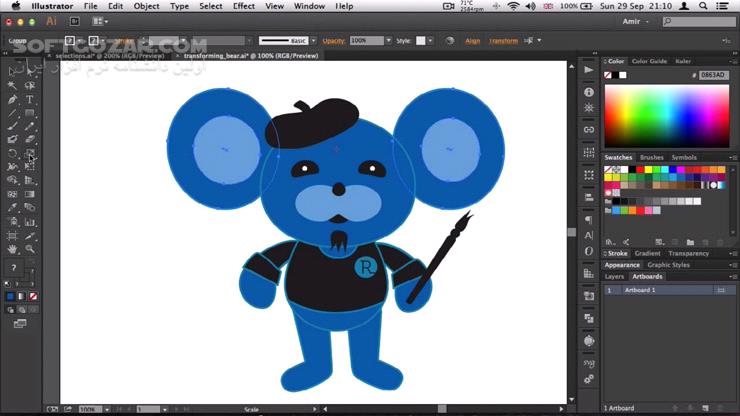Switch to the Brushes tab
This screenshot has height=416, width=740.
point(652,158)
